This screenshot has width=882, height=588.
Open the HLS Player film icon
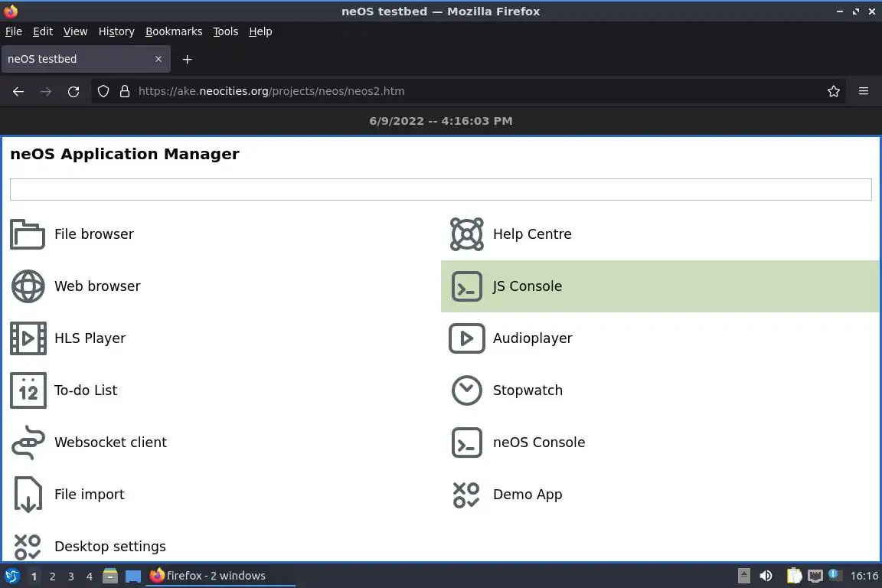tap(28, 338)
